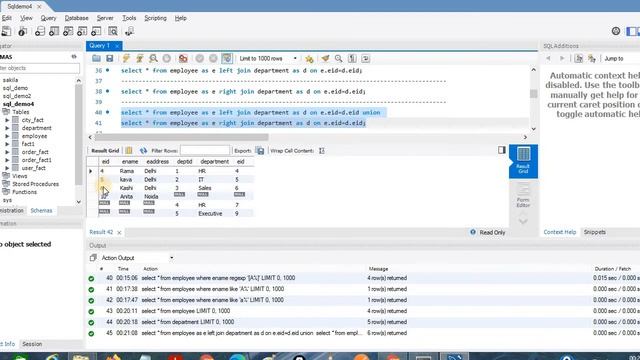The image size is (640, 360).
Task: Click the Create new table toolbar icon
Action: coord(54,31)
